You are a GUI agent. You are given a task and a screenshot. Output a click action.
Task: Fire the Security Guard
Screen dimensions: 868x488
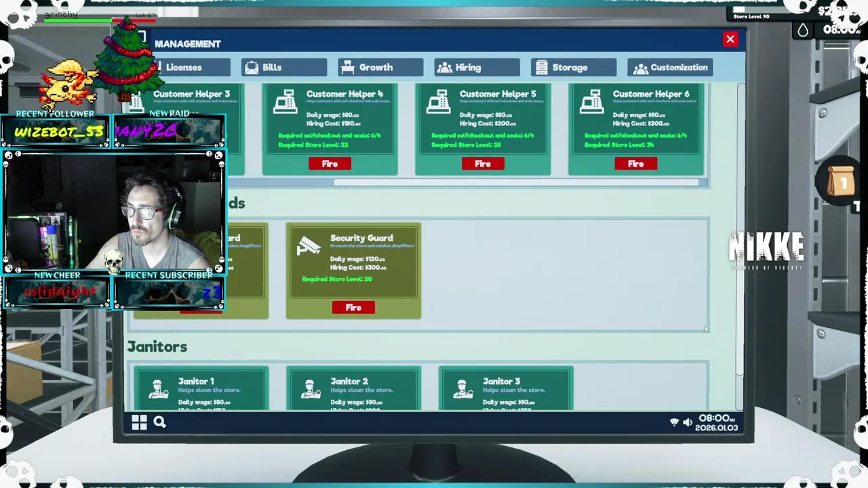[353, 308]
